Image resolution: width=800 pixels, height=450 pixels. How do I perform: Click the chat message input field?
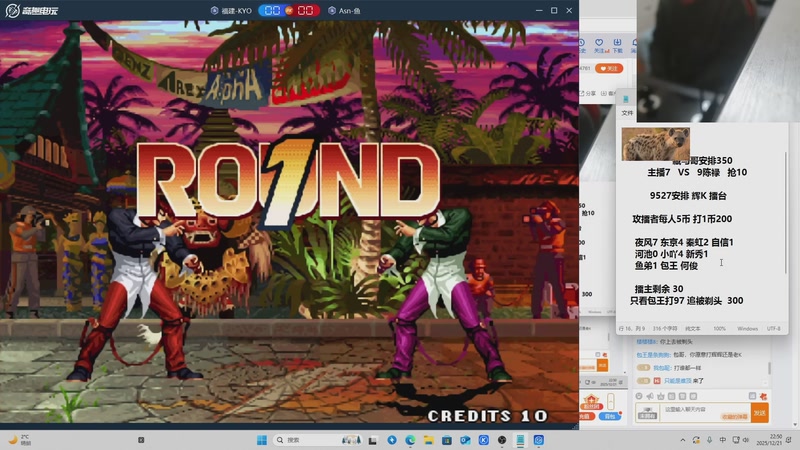click(706, 412)
